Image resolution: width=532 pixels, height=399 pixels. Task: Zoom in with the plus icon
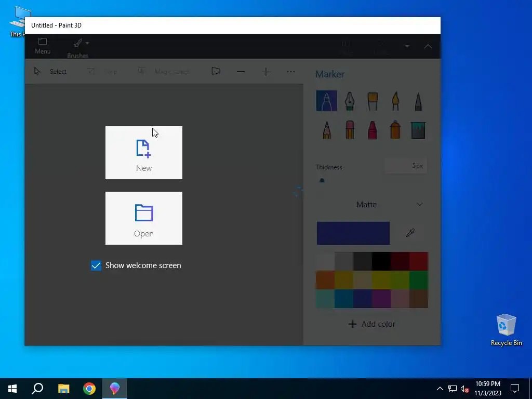[x=266, y=72]
